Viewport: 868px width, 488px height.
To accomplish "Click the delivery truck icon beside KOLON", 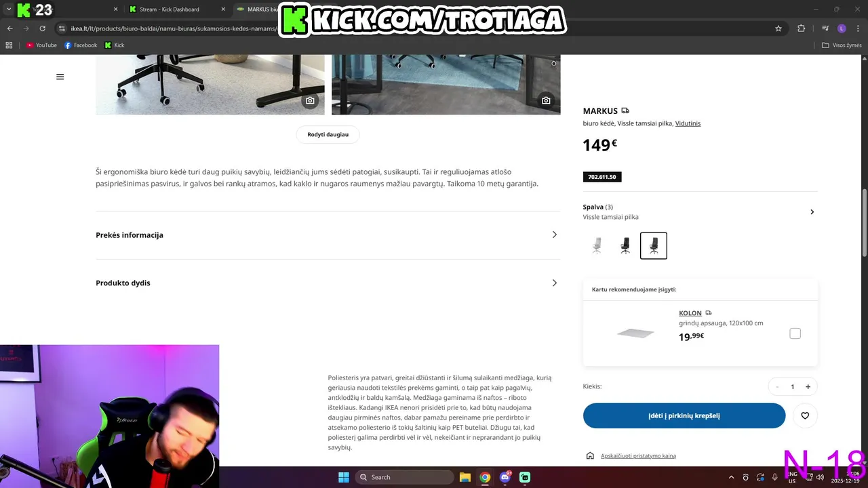I will [709, 313].
